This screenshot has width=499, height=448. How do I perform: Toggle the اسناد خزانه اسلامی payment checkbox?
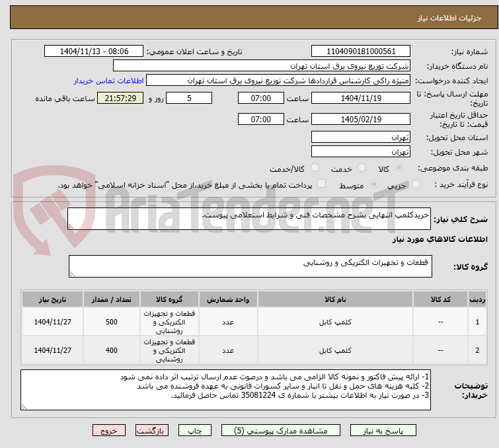[x=322, y=184]
